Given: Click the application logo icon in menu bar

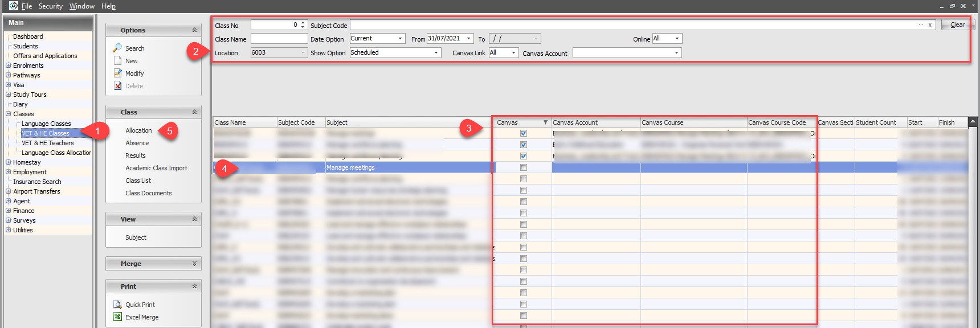Looking at the screenshot, I should (14, 6).
